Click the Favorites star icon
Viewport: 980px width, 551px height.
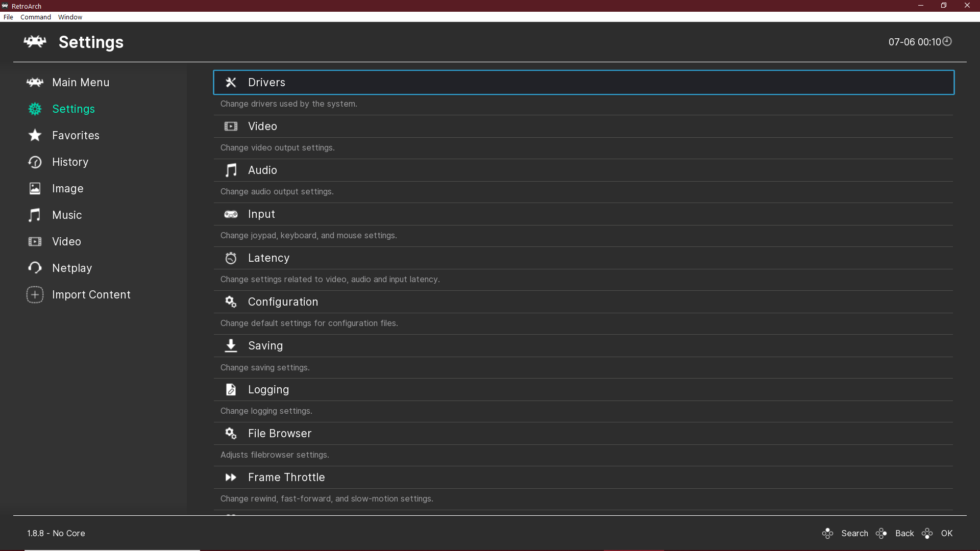click(x=35, y=135)
